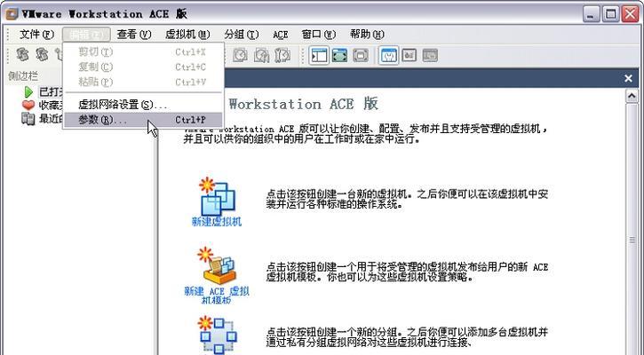The image size is (644, 355).
Task: Click the take snapshot toolbar icon
Action: pos(241,55)
